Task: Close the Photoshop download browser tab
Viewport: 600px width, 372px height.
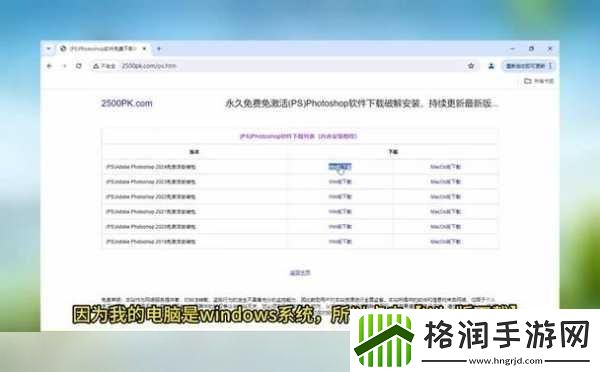Action: point(144,49)
